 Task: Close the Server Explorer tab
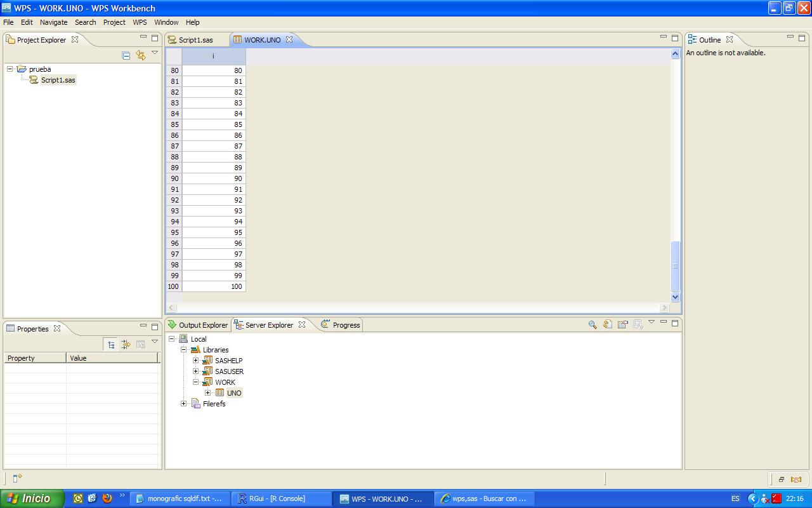coord(302,324)
